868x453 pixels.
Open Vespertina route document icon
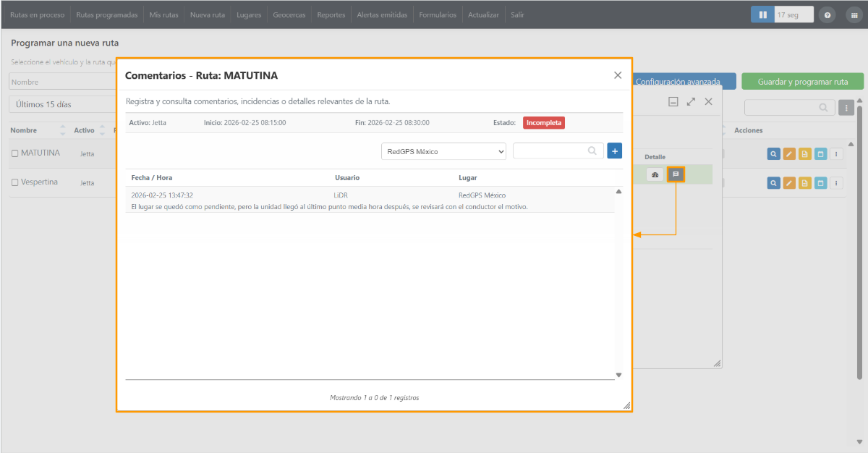coord(805,182)
